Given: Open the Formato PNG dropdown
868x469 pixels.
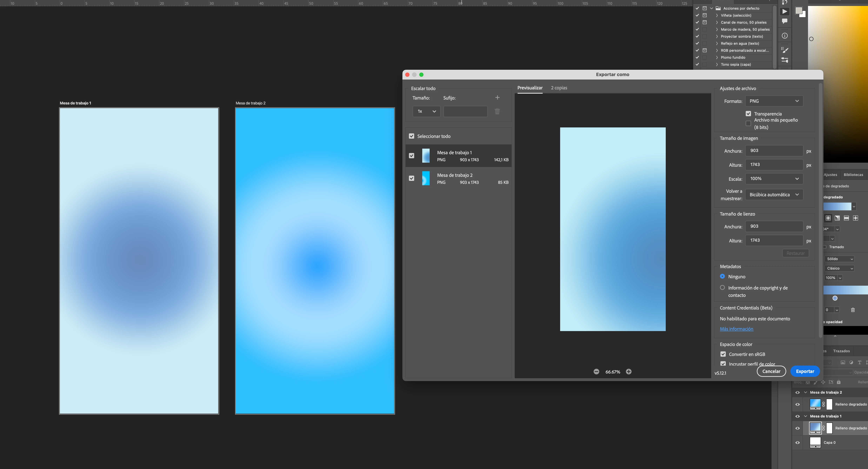Looking at the screenshot, I should [x=774, y=101].
